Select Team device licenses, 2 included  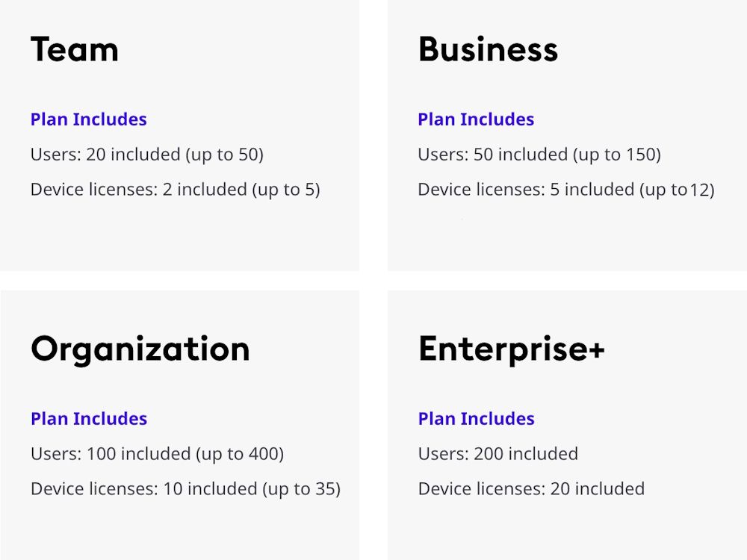click(175, 190)
